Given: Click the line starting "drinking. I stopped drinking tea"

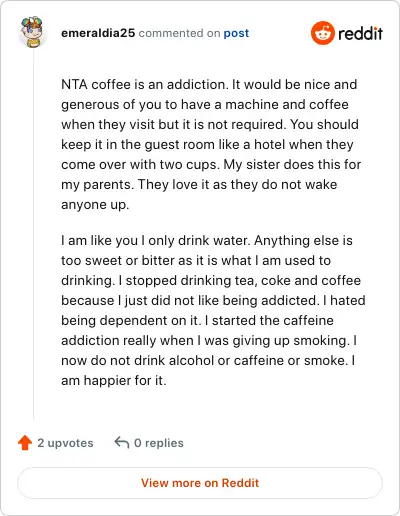Looking at the screenshot, I should (211, 281).
